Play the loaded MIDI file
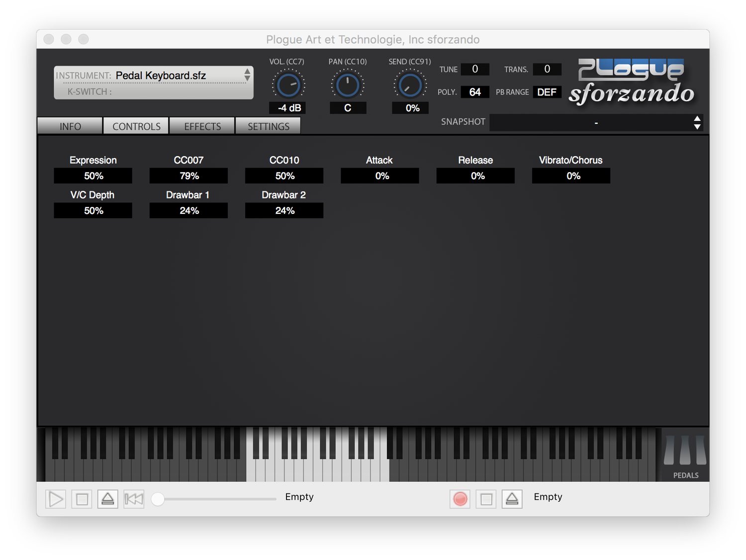The width and height of the screenshot is (746, 560). [x=55, y=499]
